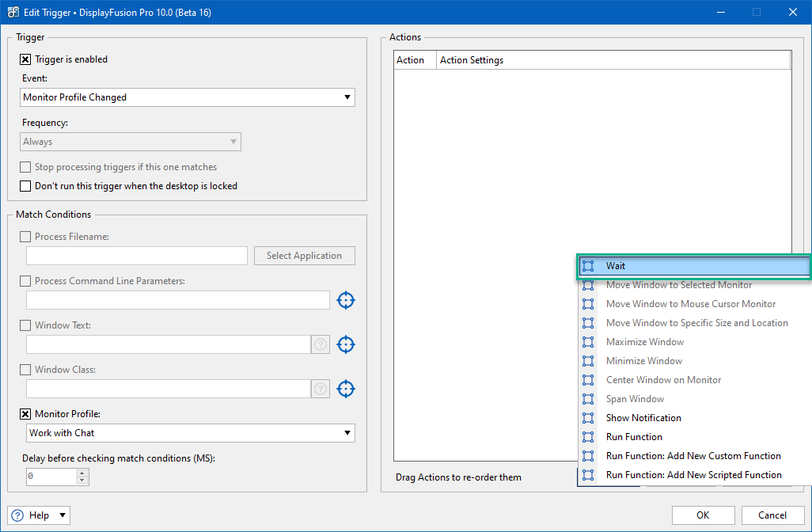Click the delay milliseconds input field

tap(51, 477)
